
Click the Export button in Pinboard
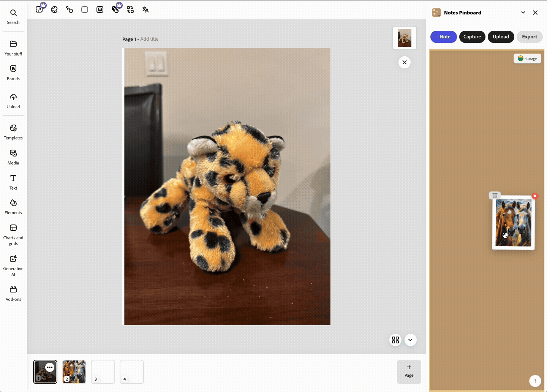pos(529,37)
